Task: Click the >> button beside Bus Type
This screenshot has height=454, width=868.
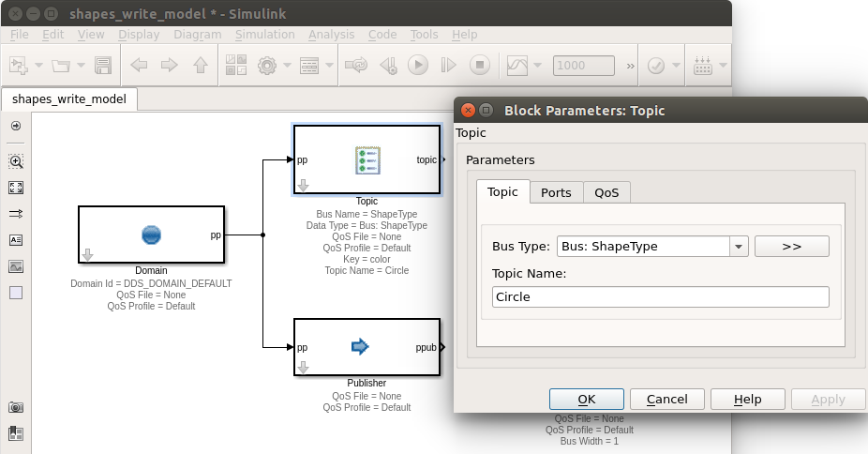Action: [792, 247]
